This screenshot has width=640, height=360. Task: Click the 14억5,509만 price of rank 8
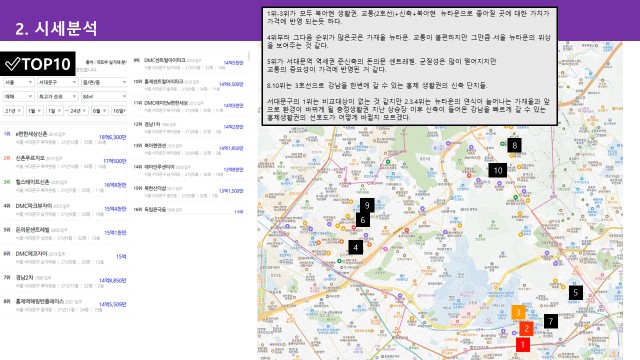click(x=112, y=304)
